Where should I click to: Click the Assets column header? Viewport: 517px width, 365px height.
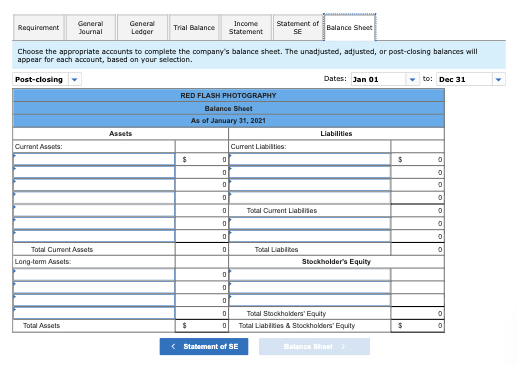[x=121, y=134]
